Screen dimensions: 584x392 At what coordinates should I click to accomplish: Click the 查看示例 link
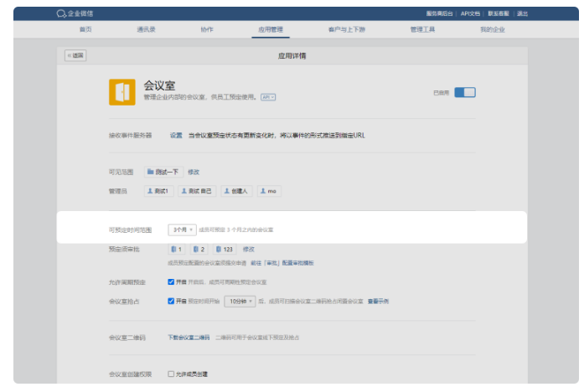378,302
